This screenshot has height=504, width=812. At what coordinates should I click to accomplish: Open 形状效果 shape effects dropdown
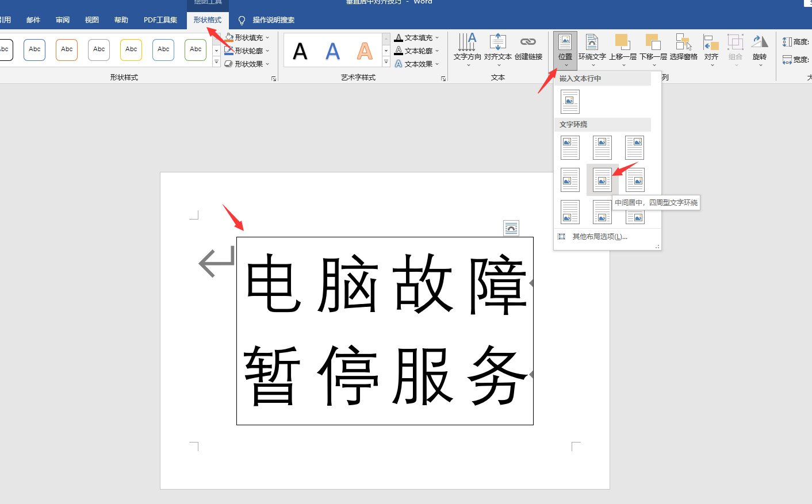point(247,64)
